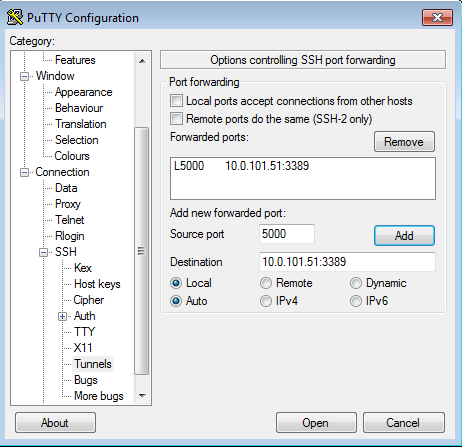
Task: Collapse the Window tree node
Action: [x=24, y=77]
